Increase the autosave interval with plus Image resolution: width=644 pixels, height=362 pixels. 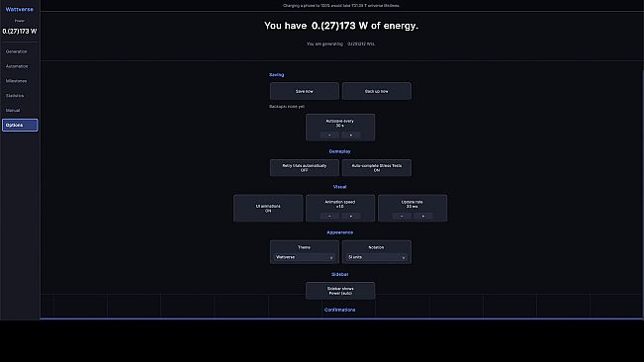pos(351,136)
